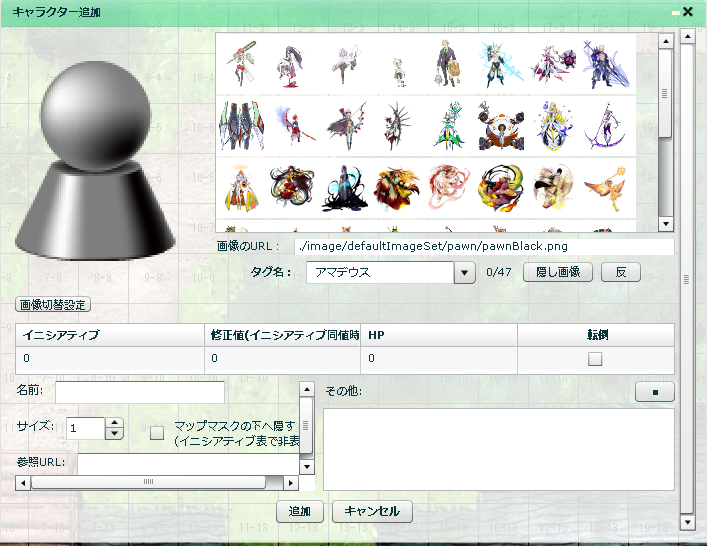Choose the haloed angel in yellow cloak

coord(241,188)
